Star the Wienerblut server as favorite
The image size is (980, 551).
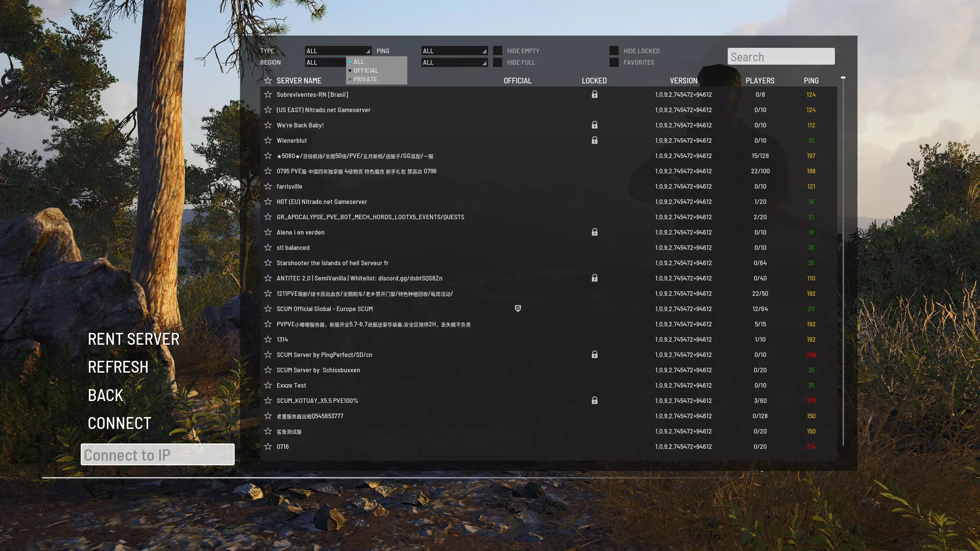coord(268,140)
